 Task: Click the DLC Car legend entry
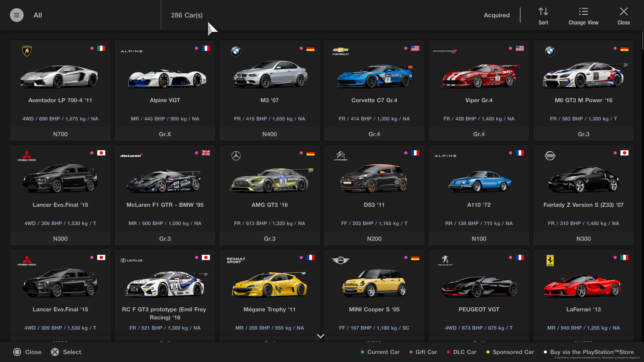462,352
